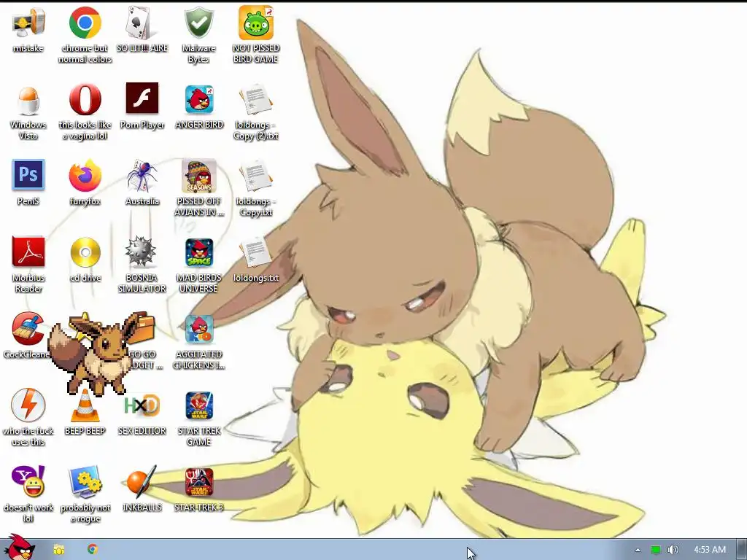Click the red Opera 'O' icon
Viewport: 747px width, 560px height.
click(x=85, y=99)
